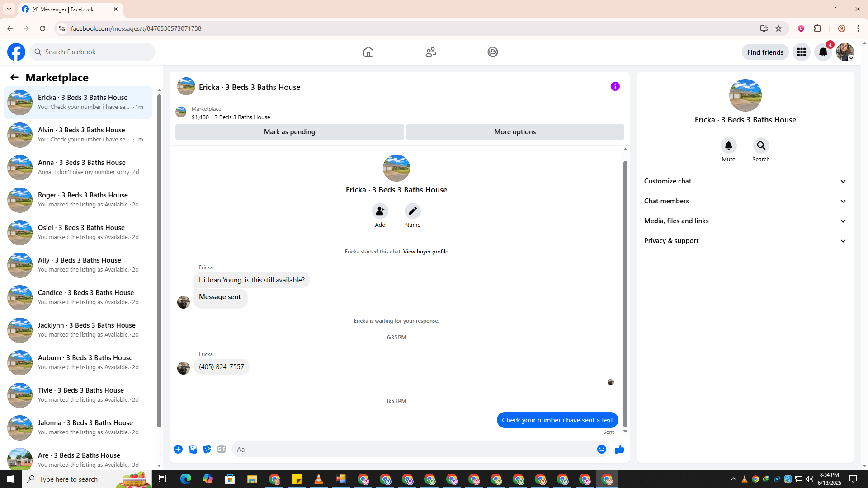Open new browser tab
Image resolution: width=868 pixels, height=488 pixels.
tap(132, 9)
